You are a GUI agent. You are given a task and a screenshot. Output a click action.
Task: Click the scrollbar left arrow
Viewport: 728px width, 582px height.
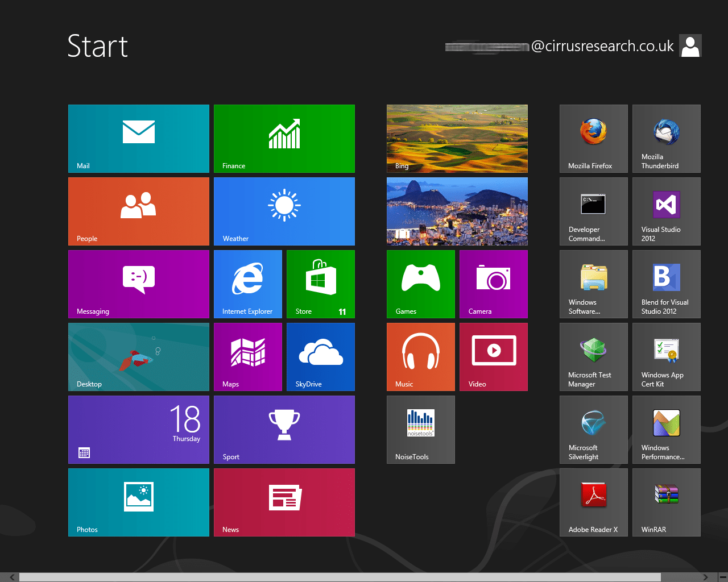point(13,577)
